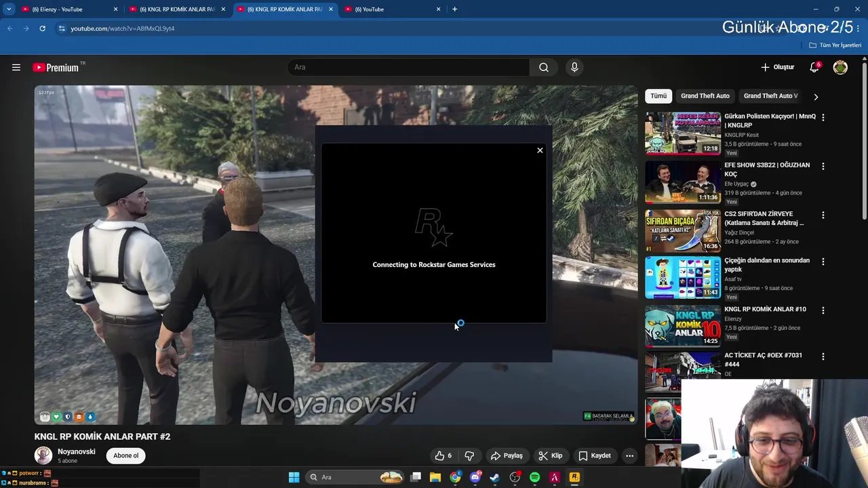Click the search magnifier button
The height and width of the screenshot is (488, 868).
[544, 67]
